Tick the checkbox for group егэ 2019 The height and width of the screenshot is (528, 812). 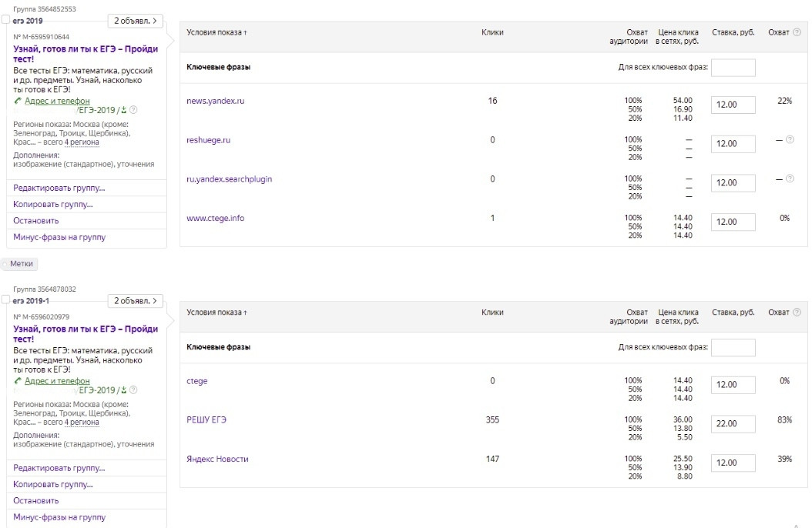tap(6, 20)
